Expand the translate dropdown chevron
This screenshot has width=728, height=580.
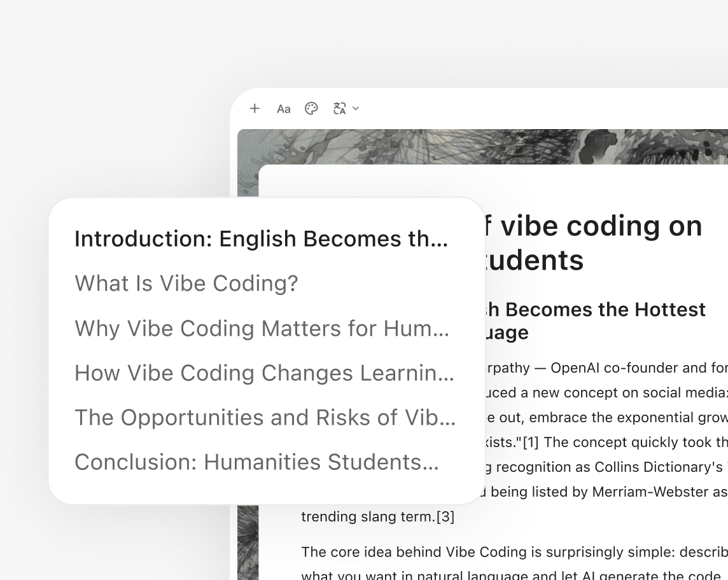click(x=356, y=109)
